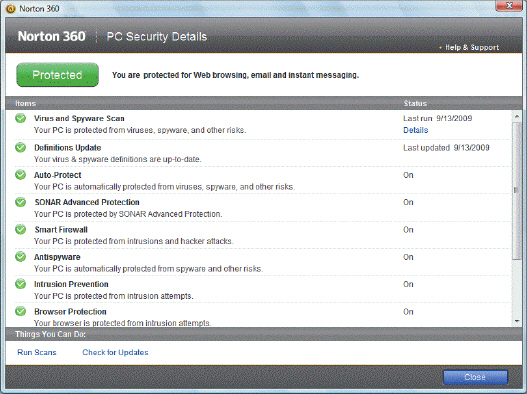
Task: Click the On status for Auto-Protect
Action: click(x=408, y=175)
